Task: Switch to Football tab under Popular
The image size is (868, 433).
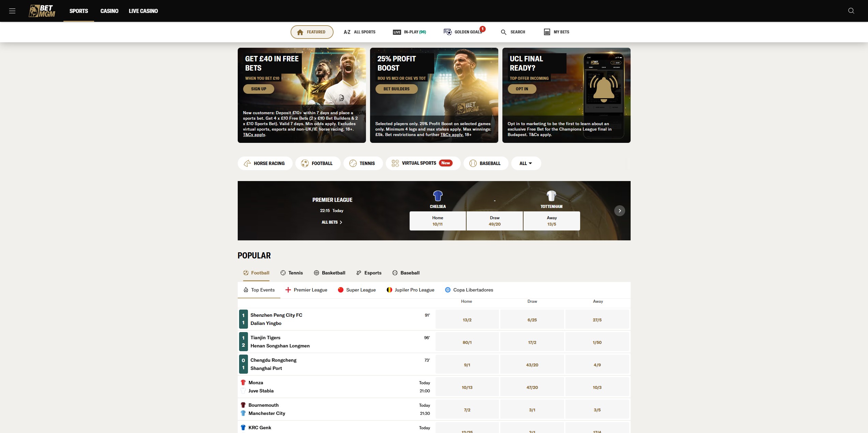Action: pos(256,273)
